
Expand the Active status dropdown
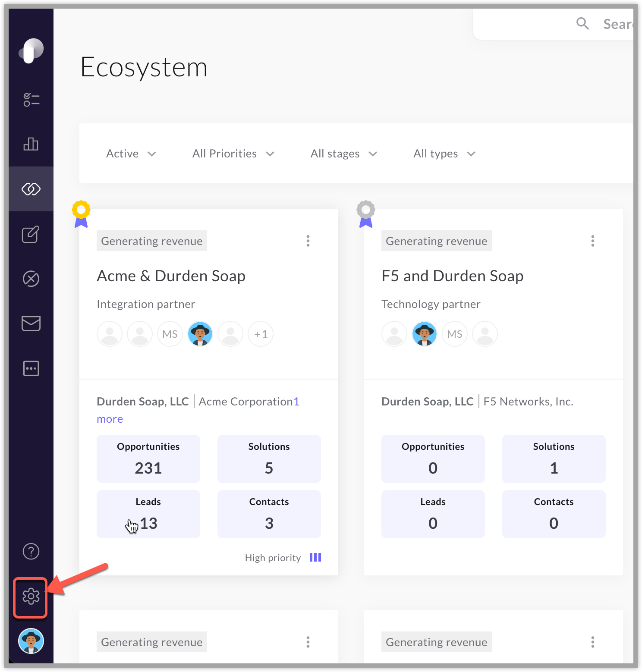[131, 154]
